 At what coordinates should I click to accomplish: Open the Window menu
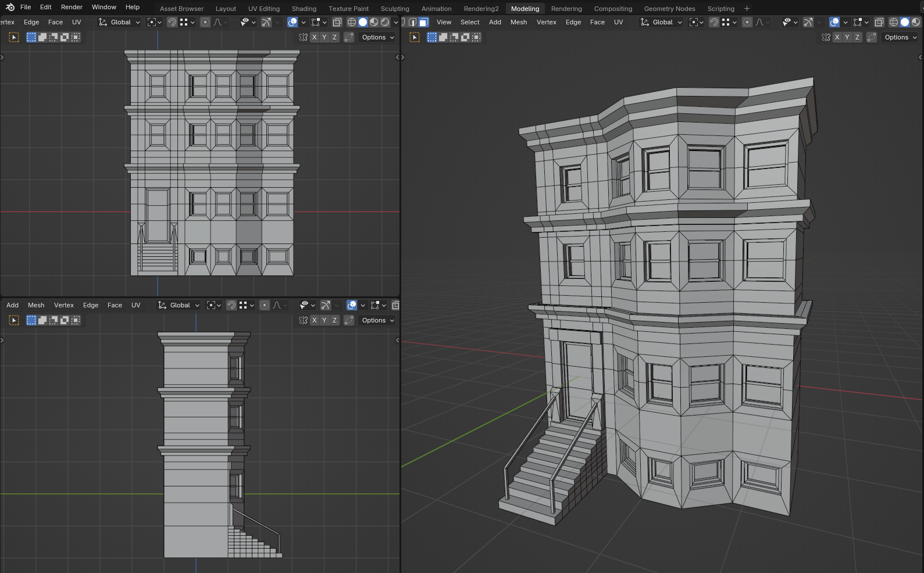coord(104,7)
